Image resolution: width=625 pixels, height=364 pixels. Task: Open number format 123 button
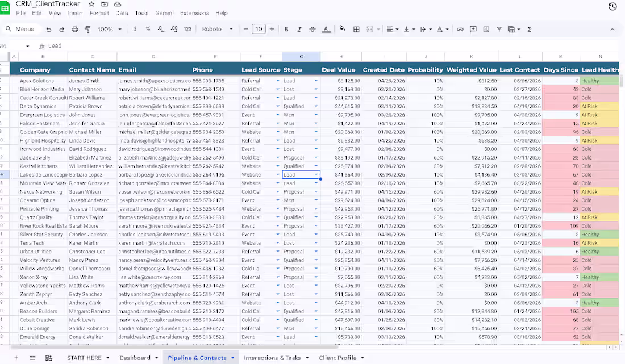pyautogui.click(x=188, y=29)
